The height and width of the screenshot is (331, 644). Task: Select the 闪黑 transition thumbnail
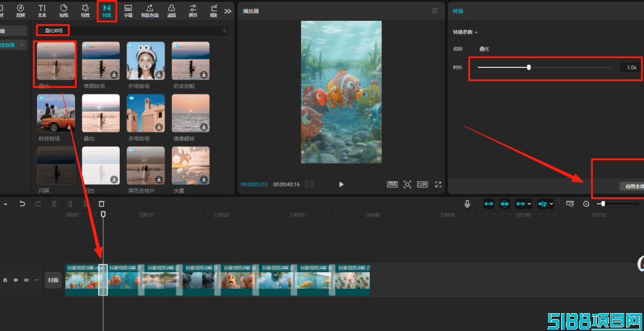pos(56,166)
